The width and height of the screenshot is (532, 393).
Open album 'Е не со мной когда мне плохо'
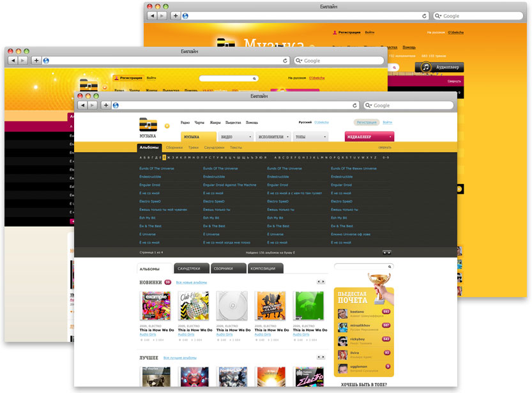(227, 243)
